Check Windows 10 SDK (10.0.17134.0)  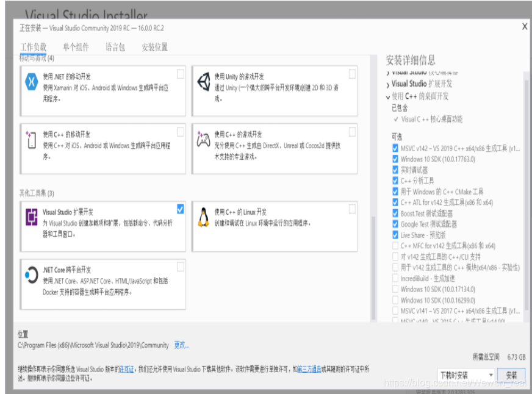[x=395, y=289]
